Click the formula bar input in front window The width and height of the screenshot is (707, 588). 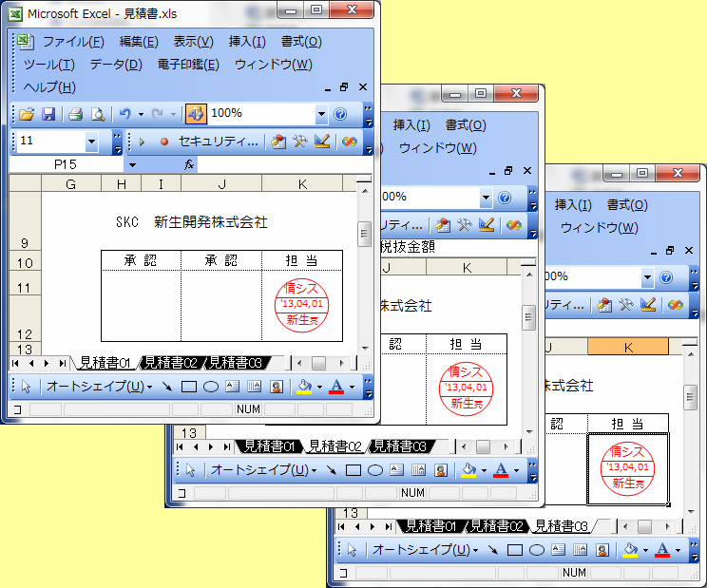pos(284,165)
